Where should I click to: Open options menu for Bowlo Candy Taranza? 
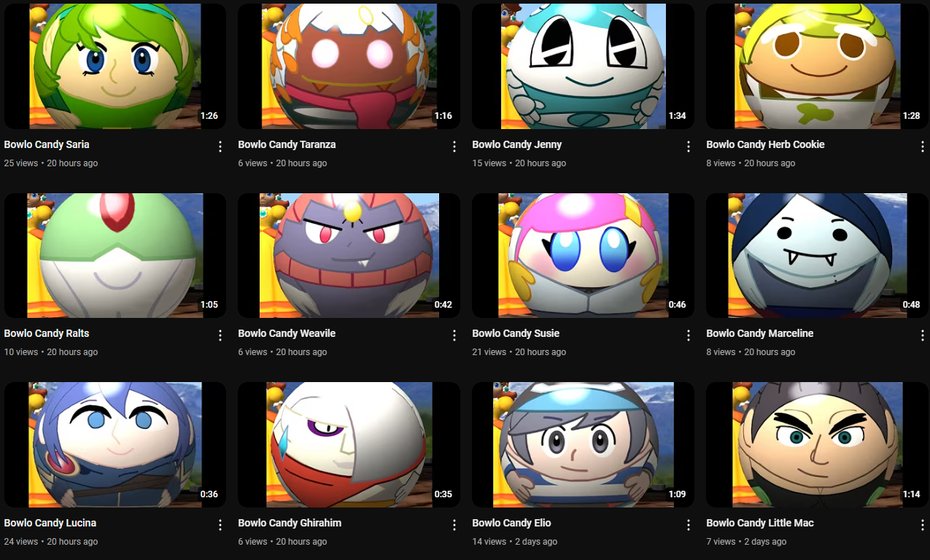454,147
